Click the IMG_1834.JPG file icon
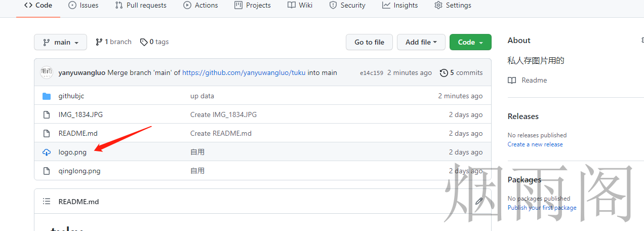Image resolution: width=644 pixels, height=231 pixels. pos(47,115)
